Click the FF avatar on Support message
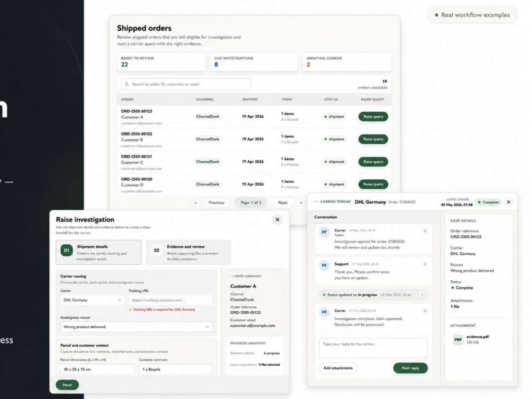The width and height of the screenshot is (532, 399). [x=324, y=265]
